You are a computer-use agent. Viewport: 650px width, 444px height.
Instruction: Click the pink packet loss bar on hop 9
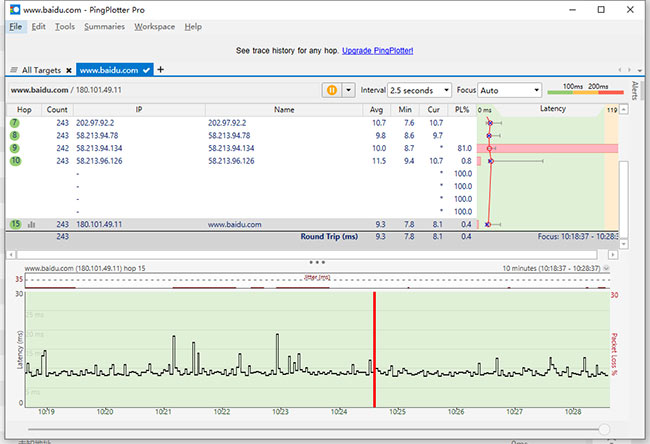coord(547,148)
